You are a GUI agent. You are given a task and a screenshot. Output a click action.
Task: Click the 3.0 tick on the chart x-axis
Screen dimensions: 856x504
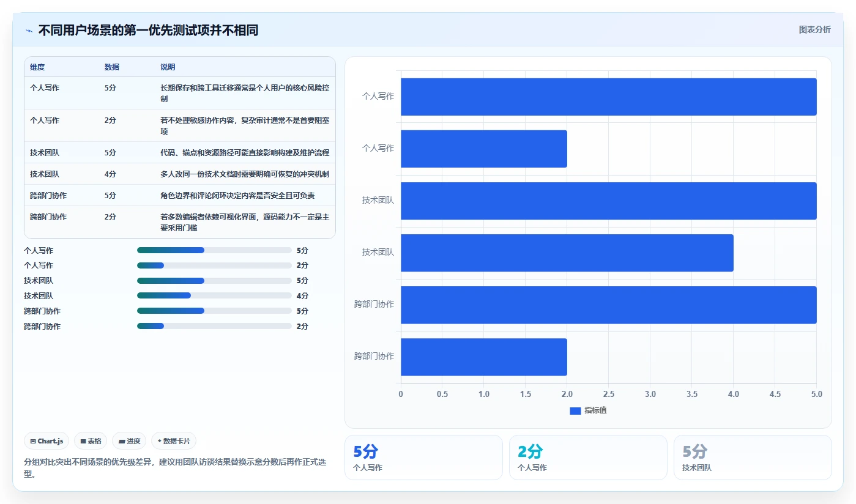(650, 394)
